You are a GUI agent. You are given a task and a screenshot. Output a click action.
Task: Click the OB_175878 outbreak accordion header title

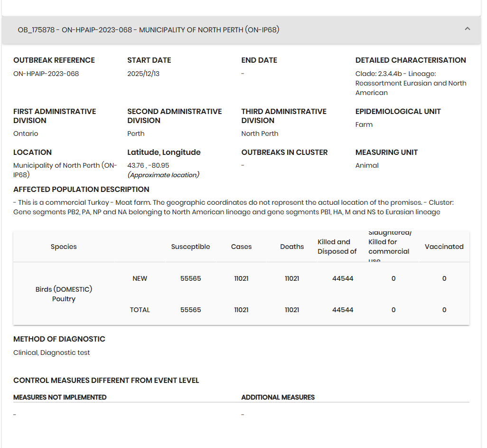coord(149,30)
